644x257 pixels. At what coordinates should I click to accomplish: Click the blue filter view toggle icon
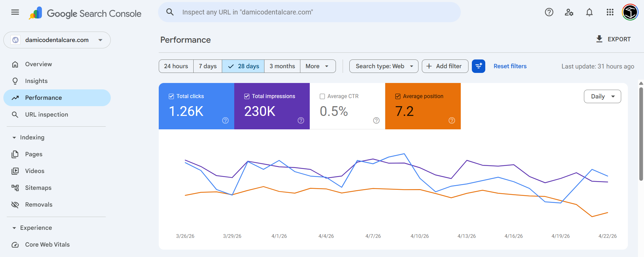click(x=479, y=66)
